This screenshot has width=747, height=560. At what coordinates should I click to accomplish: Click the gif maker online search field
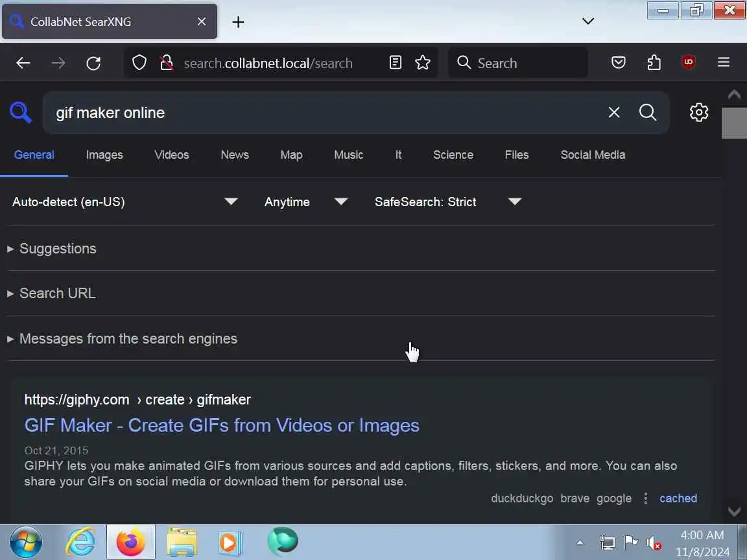click(329, 113)
